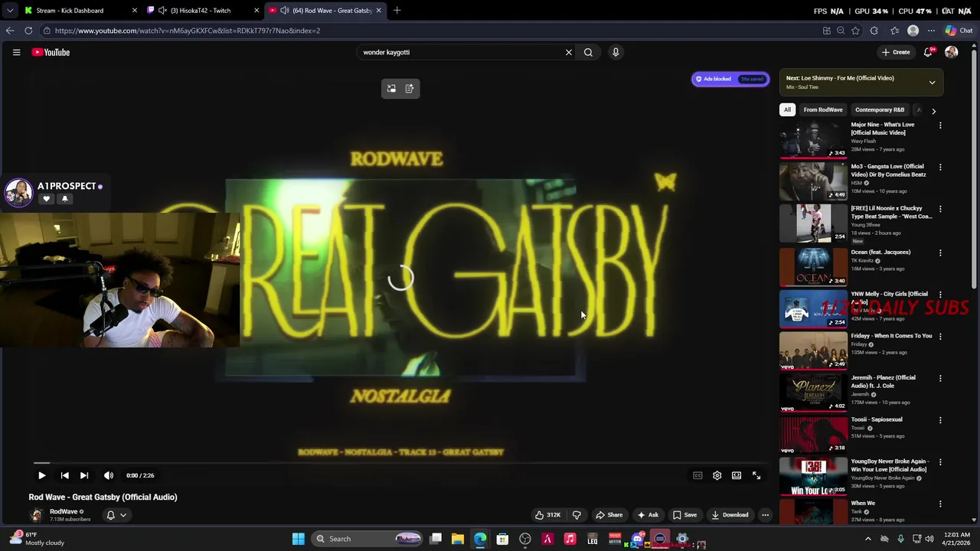Close the Kick Dashboard tab

pos(135,10)
